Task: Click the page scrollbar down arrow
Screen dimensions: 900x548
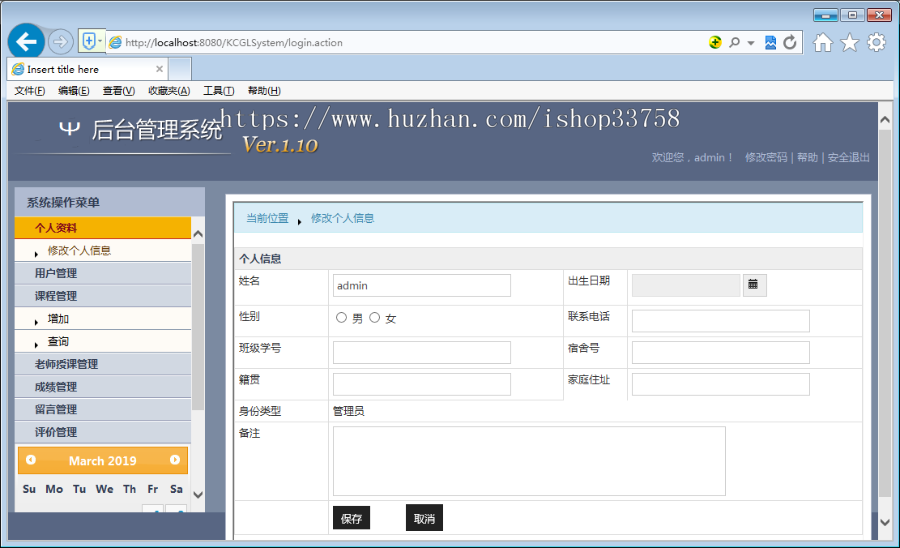Action: 885,522
